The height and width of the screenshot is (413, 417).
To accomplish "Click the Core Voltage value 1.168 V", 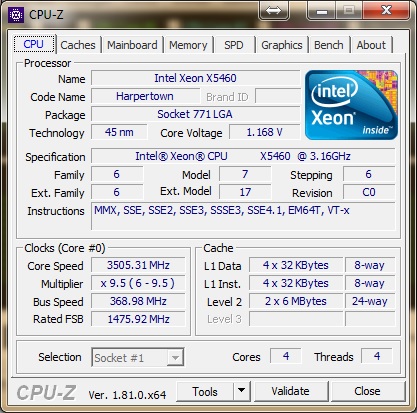I will (264, 132).
